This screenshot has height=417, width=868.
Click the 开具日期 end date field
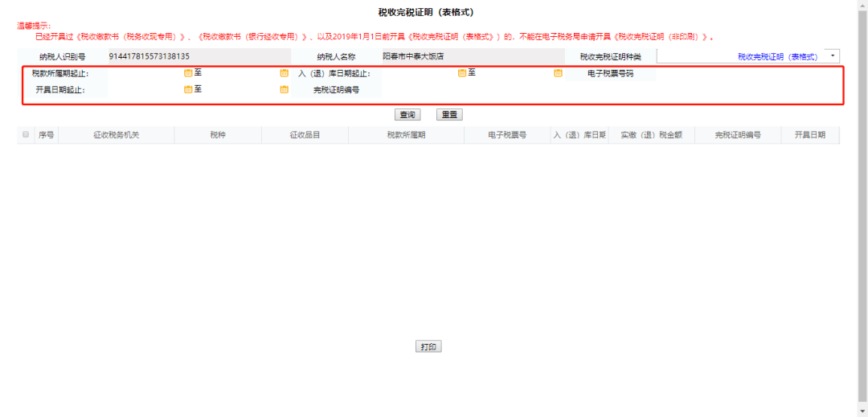click(x=241, y=90)
